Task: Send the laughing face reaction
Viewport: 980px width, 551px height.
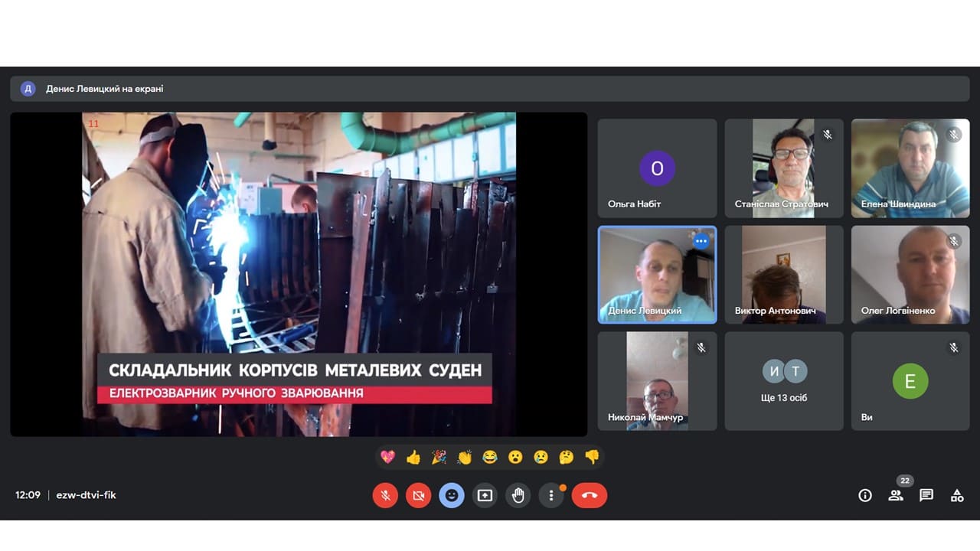Action: coord(490,457)
